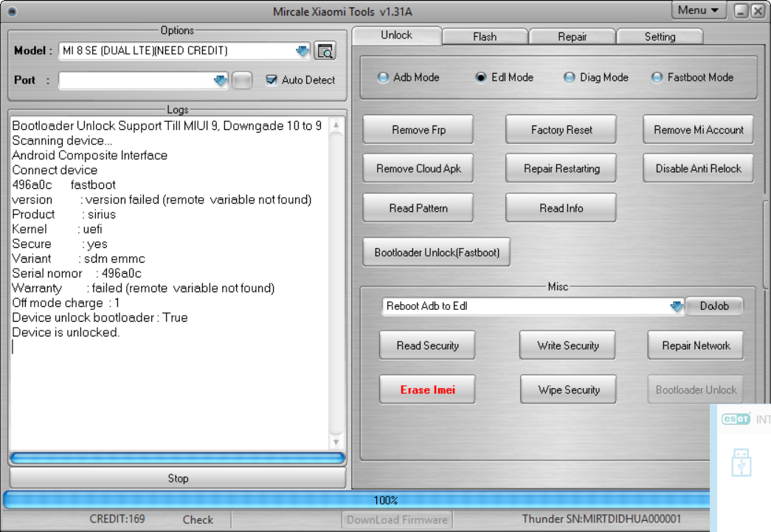Click the Read Pattern button

418,208
